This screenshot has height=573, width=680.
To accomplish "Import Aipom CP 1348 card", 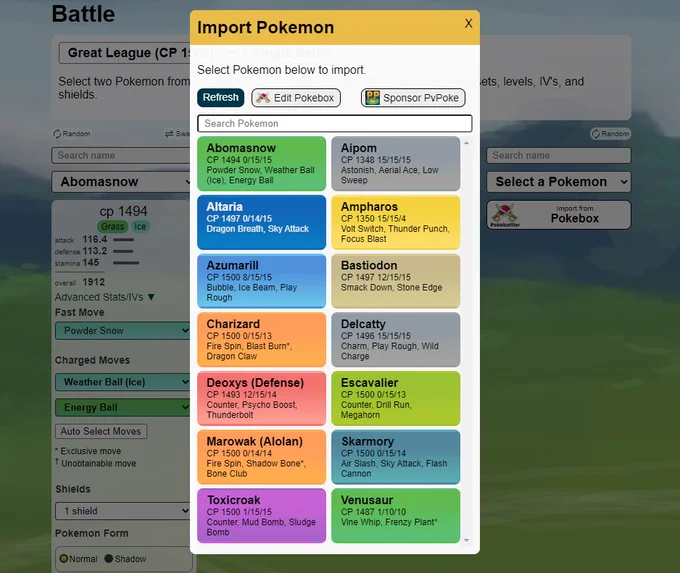I will (396, 164).
